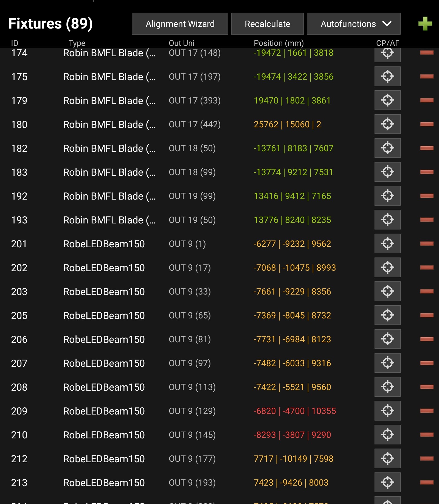The width and height of the screenshot is (439, 504).
Task: Click the crosshair icon for fixture 213
Action: point(387,482)
